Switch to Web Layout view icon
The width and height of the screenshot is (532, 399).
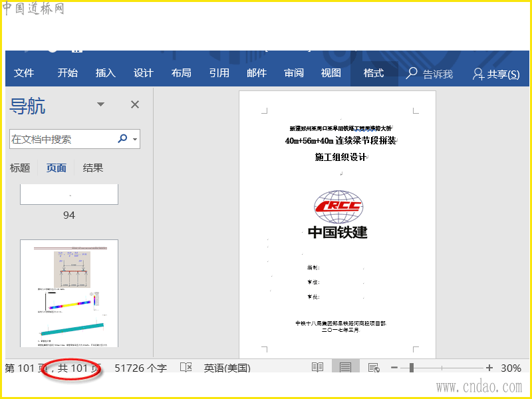click(x=374, y=368)
